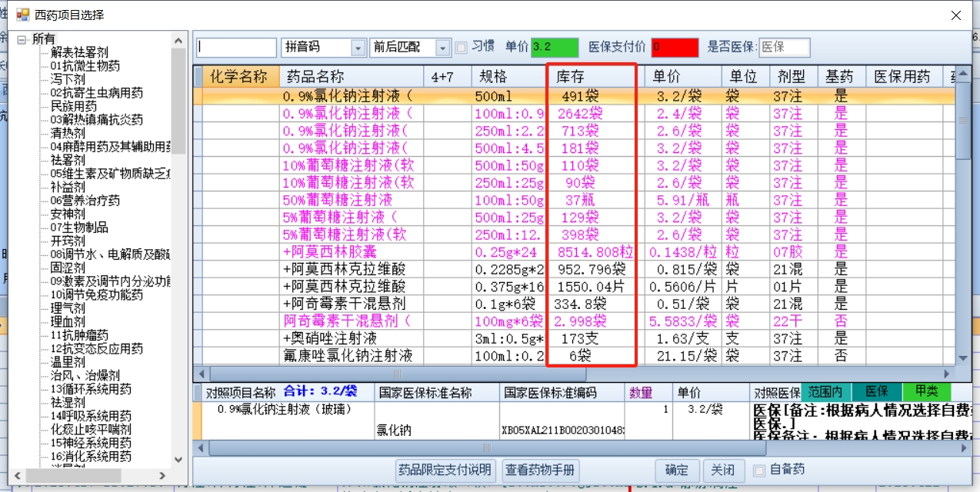Select 13循环系统用药 category
The height and width of the screenshot is (492, 980).
[91, 389]
